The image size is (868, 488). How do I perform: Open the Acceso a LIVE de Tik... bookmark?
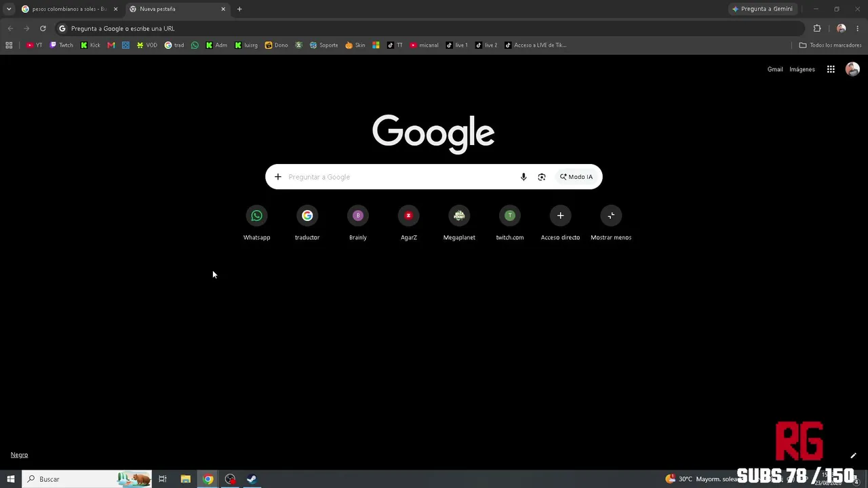(x=536, y=45)
